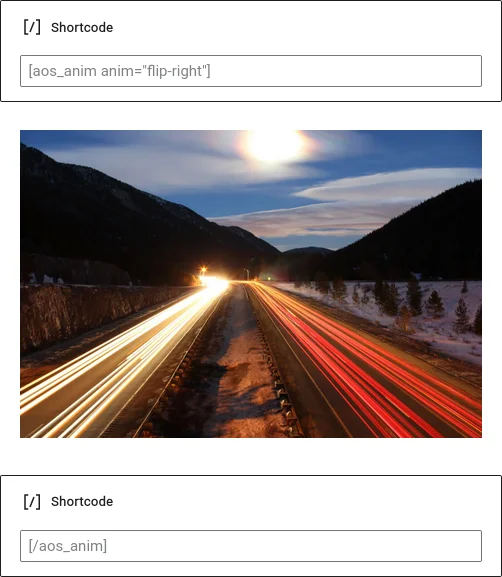Click the top block's Shortcode label
The height and width of the screenshot is (577, 502).
82,28
